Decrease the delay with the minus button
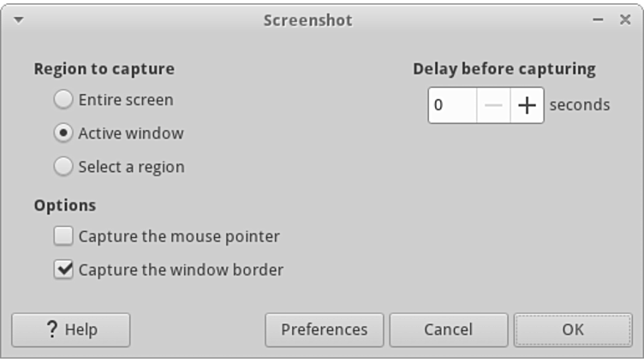 click(493, 105)
